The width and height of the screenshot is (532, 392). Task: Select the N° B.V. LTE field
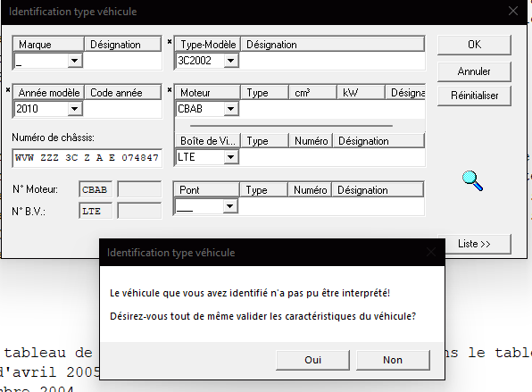(96, 211)
